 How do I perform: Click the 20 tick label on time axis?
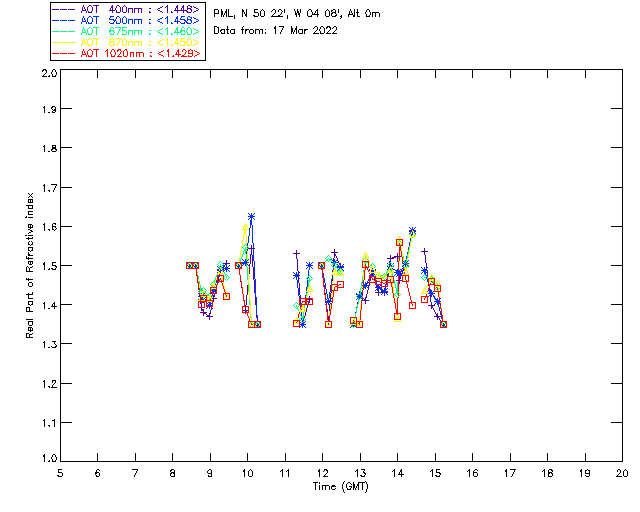pos(621,473)
